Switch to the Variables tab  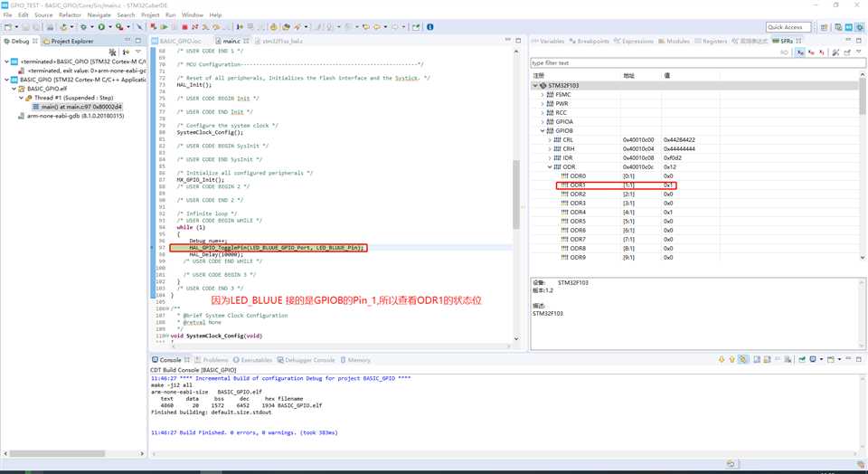click(548, 41)
